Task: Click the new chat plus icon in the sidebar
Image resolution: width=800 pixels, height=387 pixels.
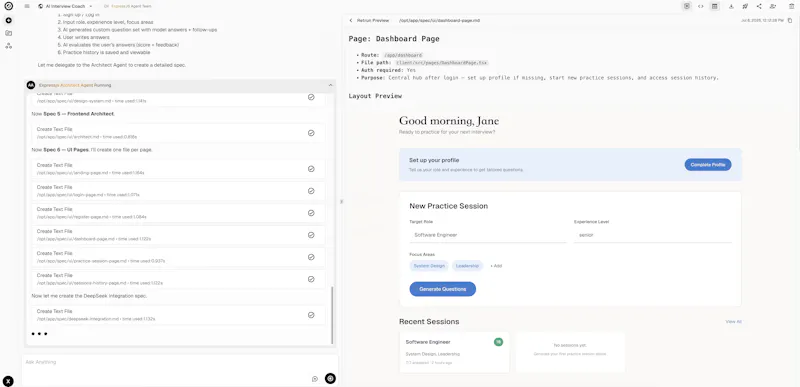Action: point(9,20)
